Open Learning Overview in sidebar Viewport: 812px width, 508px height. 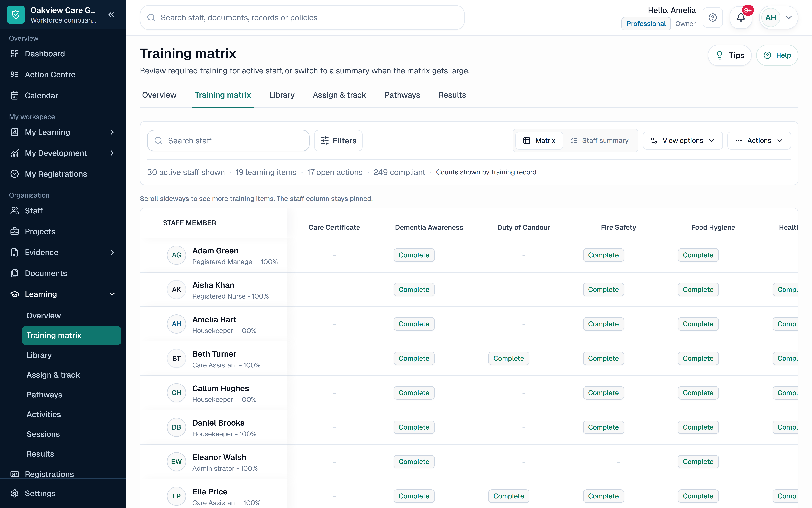(71, 316)
